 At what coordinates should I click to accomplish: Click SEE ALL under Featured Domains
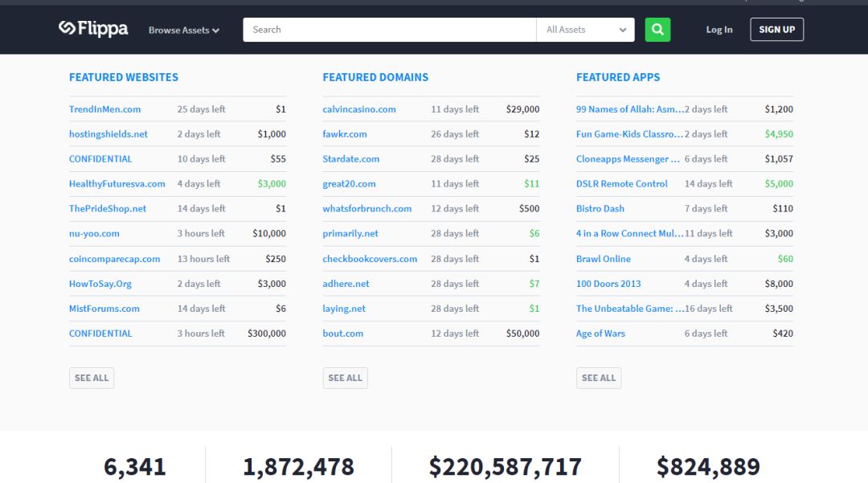[345, 378]
